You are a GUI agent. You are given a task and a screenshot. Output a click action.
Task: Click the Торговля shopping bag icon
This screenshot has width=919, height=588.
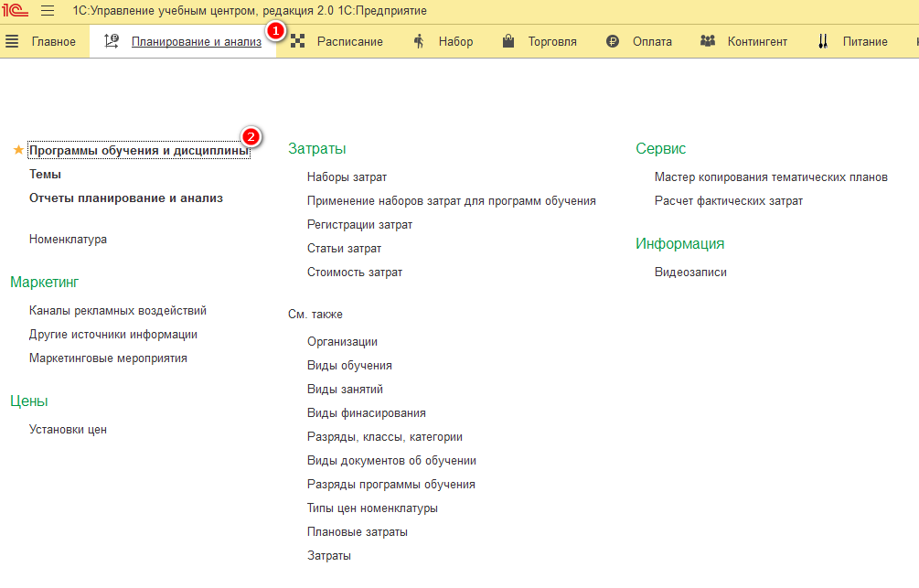(x=508, y=41)
